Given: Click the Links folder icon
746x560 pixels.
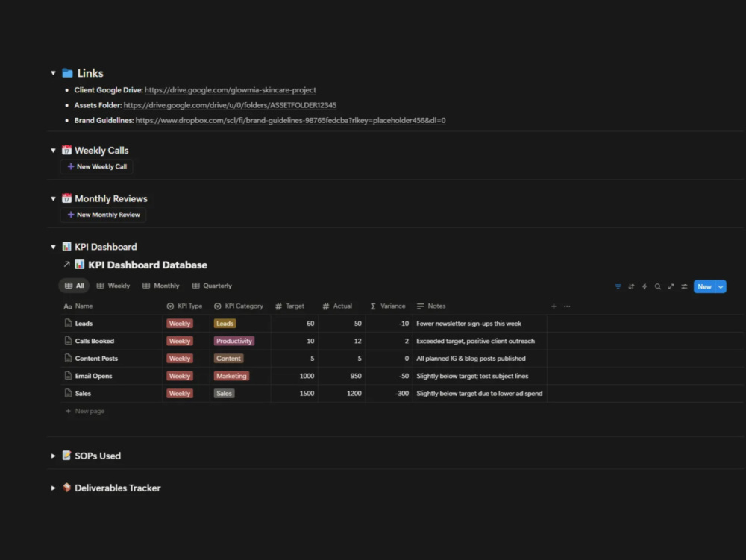Looking at the screenshot, I should click(x=68, y=73).
